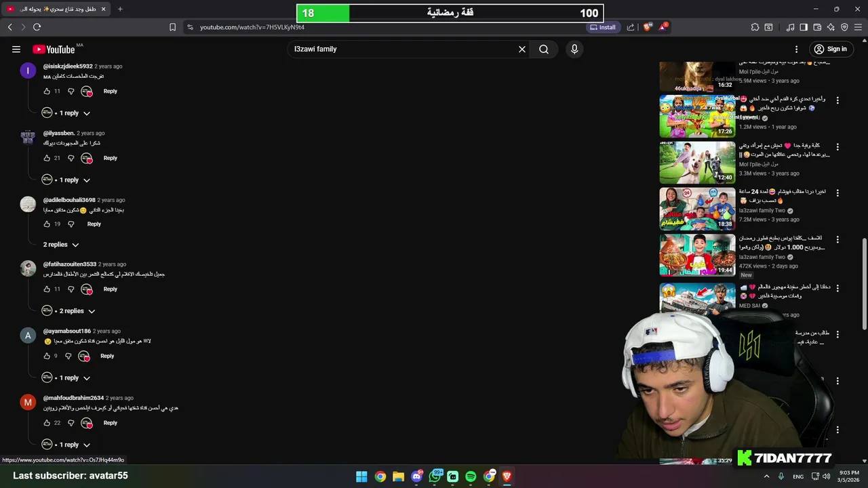Like the comment by @adilelbouhali3698
Viewport: 868px width, 488px height.
[47, 224]
